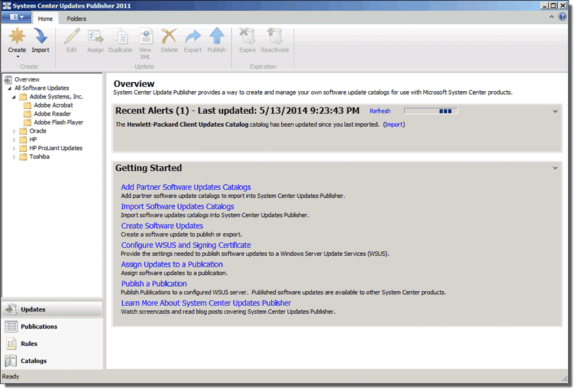This screenshot has width=577, height=392.
Task: Click the View XML icon
Action: [146, 37]
